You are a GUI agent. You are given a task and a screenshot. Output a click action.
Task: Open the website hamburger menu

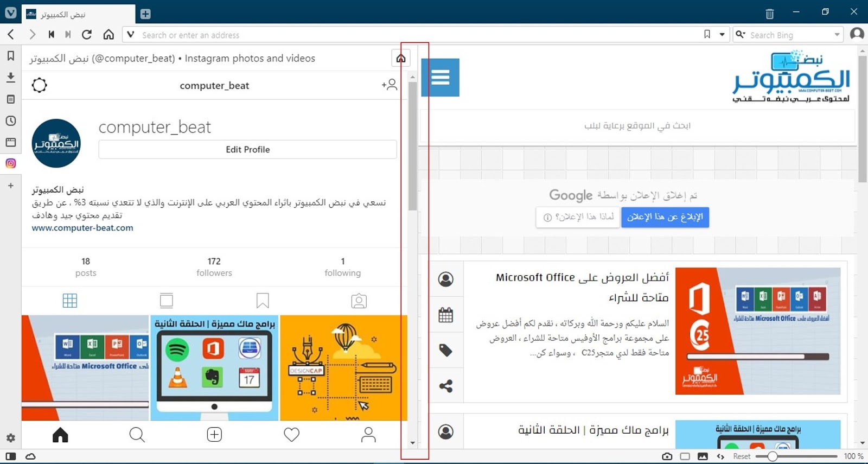[440, 77]
